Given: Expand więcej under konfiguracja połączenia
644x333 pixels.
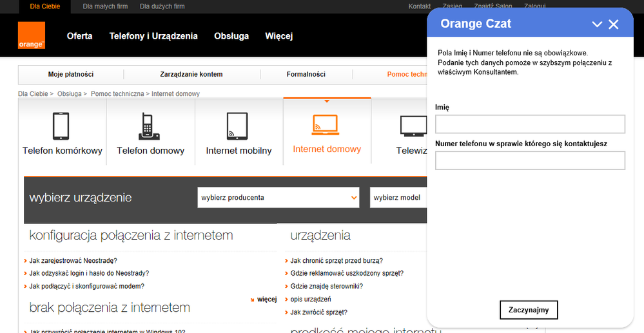Looking at the screenshot, I should click(266, 300).
